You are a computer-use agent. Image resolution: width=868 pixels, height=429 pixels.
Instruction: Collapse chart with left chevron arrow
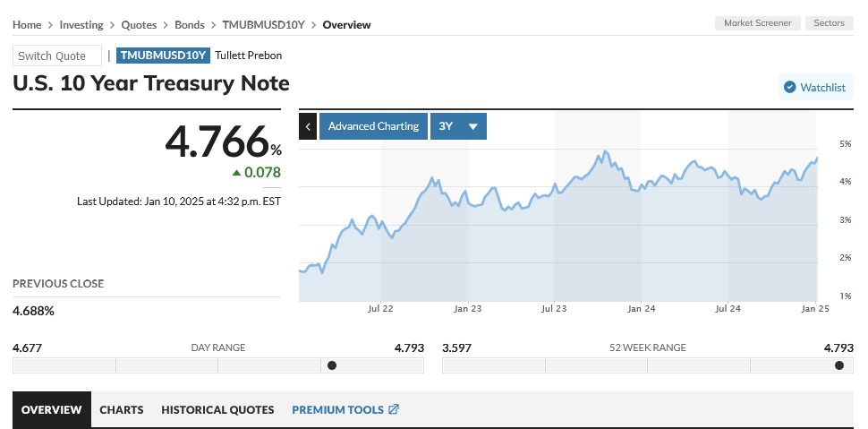coord(308,126)
